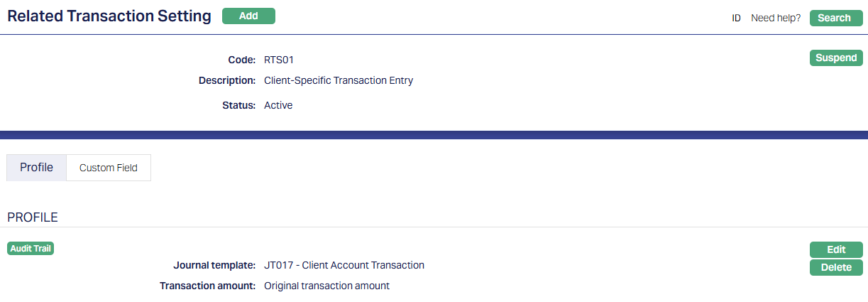The width and height of the screenshot is (868, 302).
Task: Click the Add button beside the title
Action: (248, 16)
